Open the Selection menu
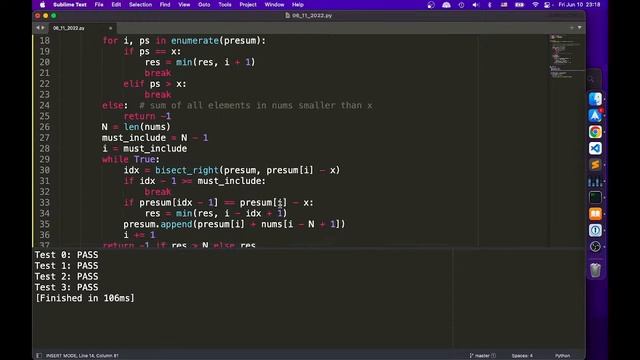This screenshot has width=640, height=360. tap(140, 5)
